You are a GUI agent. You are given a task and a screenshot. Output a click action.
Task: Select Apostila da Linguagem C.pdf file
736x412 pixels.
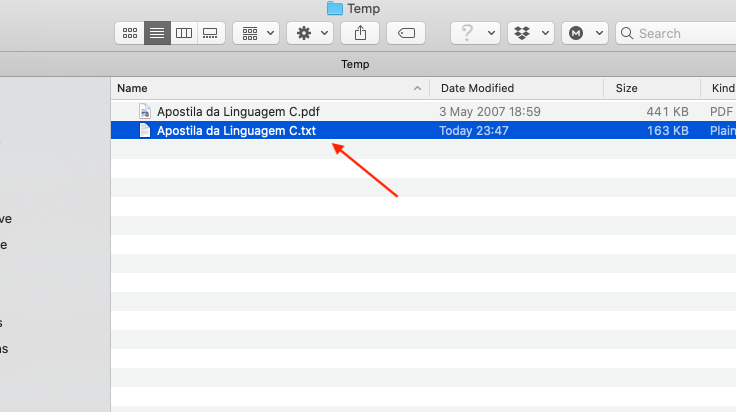[238, 111]
